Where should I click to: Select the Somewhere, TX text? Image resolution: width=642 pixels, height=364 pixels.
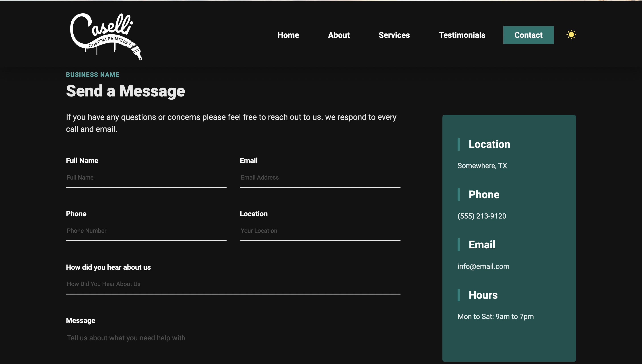coord(482,166)
